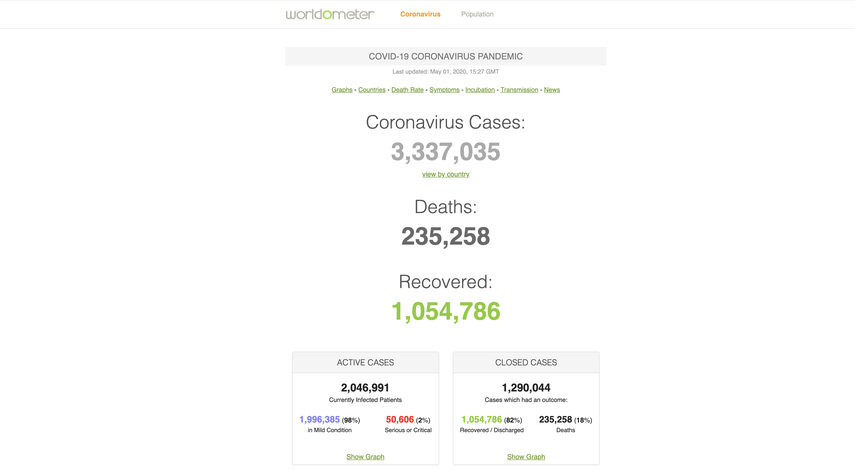Click the 1,290,044 closed cases value
The width and height of the screenshot is (855, 471).
[x=526, y=388]
